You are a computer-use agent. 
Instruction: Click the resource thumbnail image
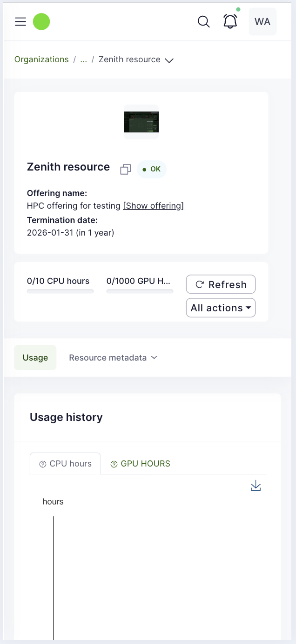[141, 122]
